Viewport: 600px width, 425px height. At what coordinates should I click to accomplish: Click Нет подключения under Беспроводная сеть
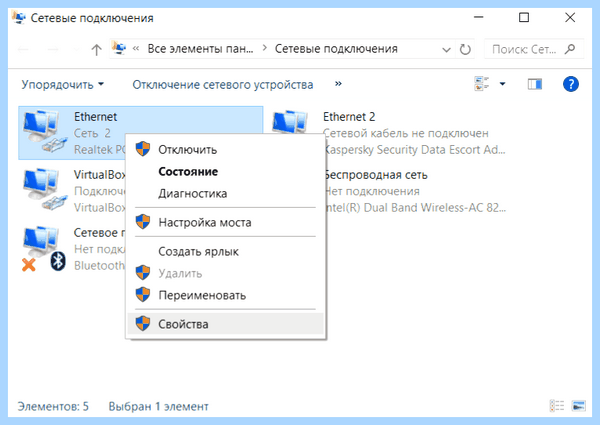(x=372, y=191)
